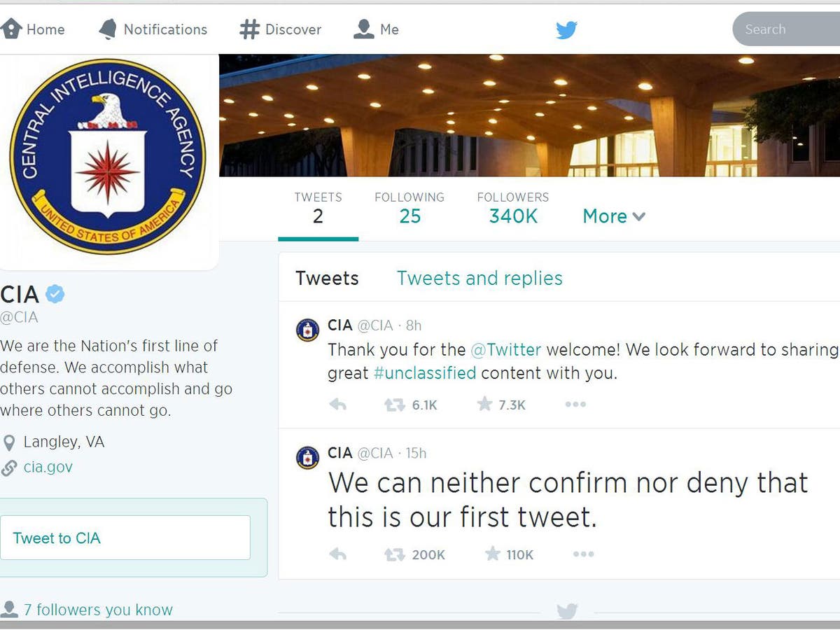Click the Me person icon
This screenshot has height=630, width=840.
tap(363, 29)
